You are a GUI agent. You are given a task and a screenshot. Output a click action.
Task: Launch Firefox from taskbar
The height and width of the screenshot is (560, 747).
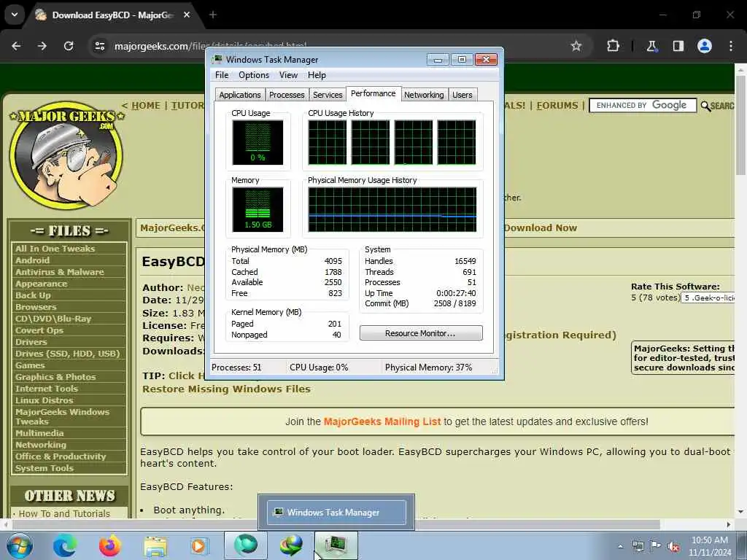109,545
